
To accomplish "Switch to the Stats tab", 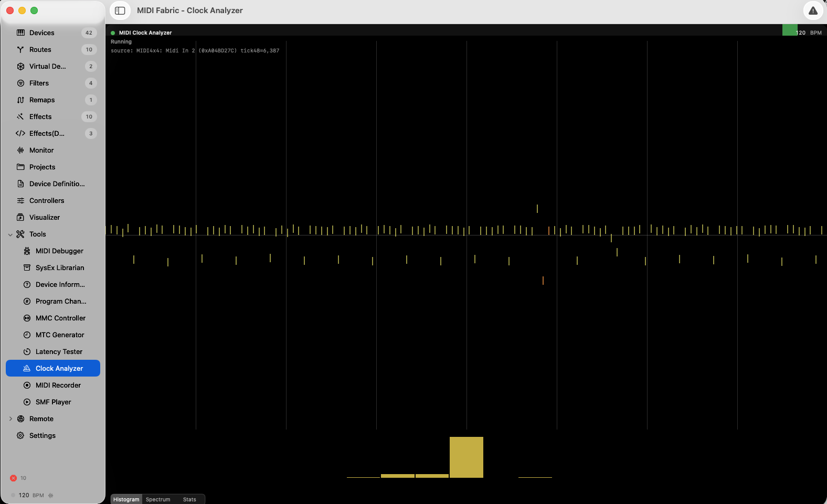I will (x=189, y=499).
